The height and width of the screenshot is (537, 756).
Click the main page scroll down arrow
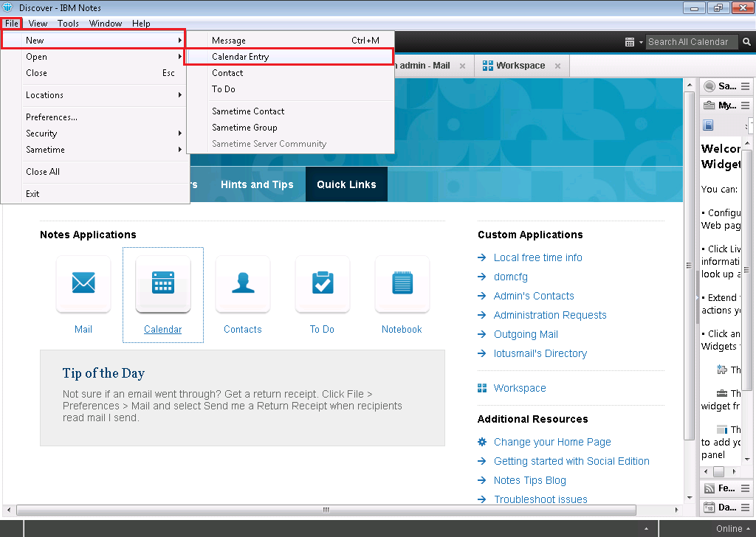tap(690, 498)
